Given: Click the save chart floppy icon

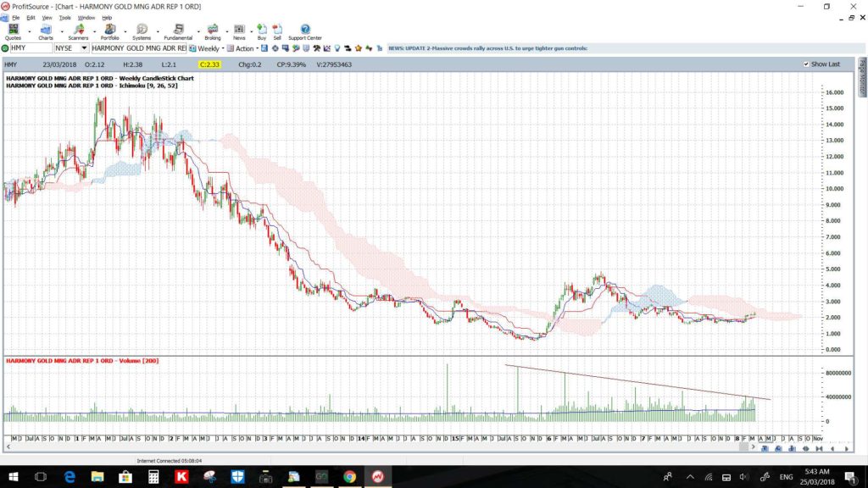Looking at the screenshot, I should click(264, 48).
